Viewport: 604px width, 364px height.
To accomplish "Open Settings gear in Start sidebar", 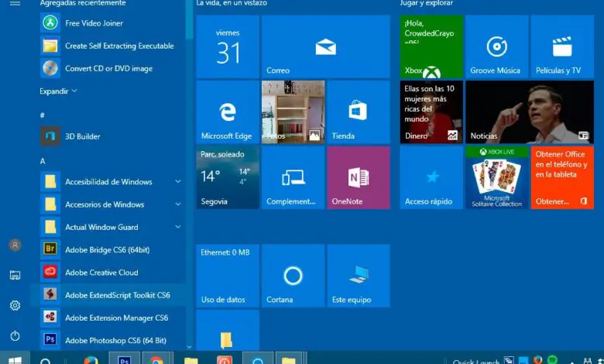I will 15,305.
